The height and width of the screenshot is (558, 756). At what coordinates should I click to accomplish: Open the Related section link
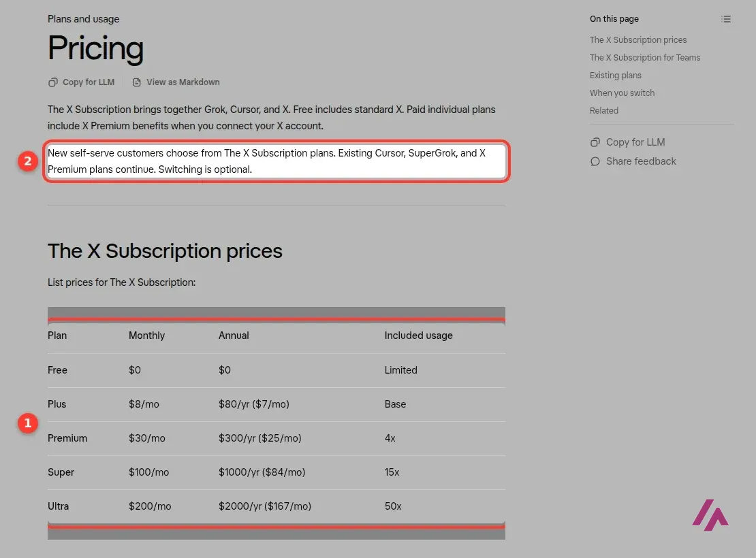pyautogui.click(x=603, y=110)
